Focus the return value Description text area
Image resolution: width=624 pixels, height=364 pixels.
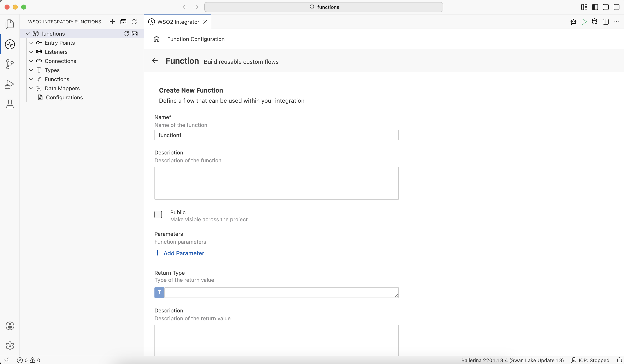276,340
